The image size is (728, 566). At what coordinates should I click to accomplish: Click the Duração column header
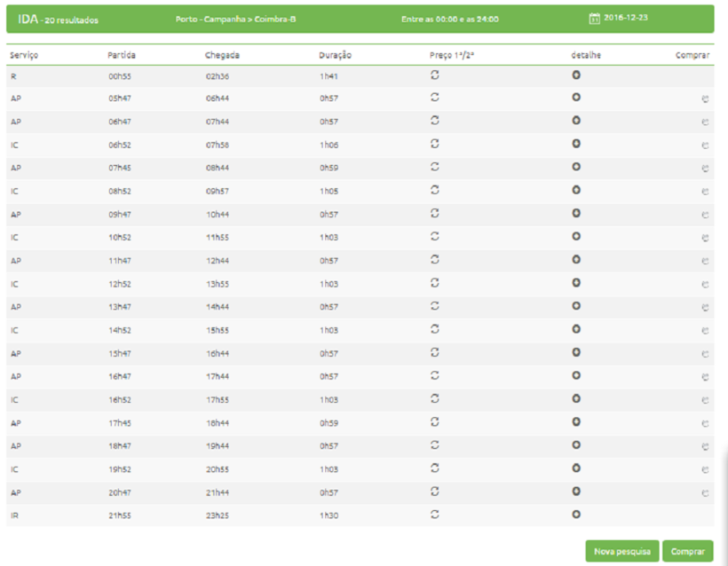pyautogui.click(x=335, y=55)
